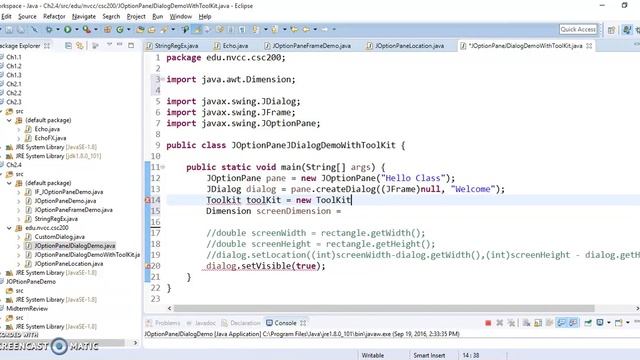Toggle Mark Occurrences in the main toolbar

click(197, 29)
